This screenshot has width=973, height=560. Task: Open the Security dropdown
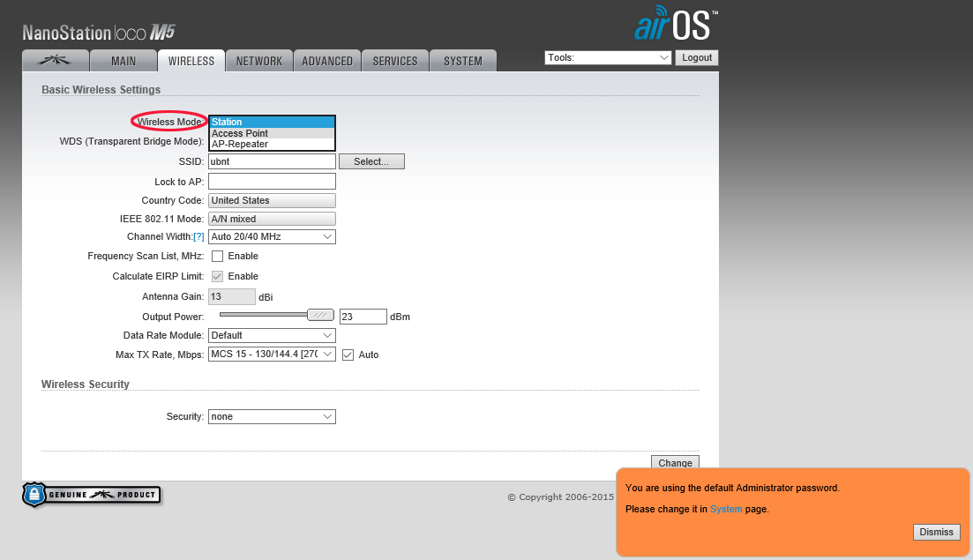272,417
